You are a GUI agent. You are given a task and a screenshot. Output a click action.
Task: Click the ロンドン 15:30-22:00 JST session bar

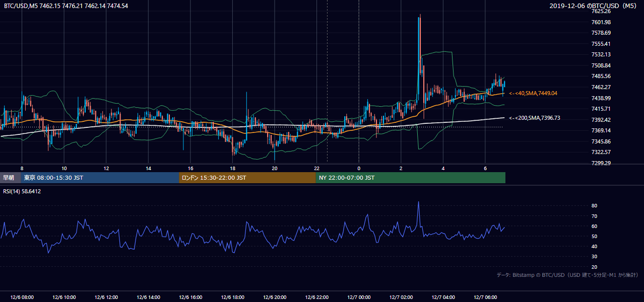point(247,178)
